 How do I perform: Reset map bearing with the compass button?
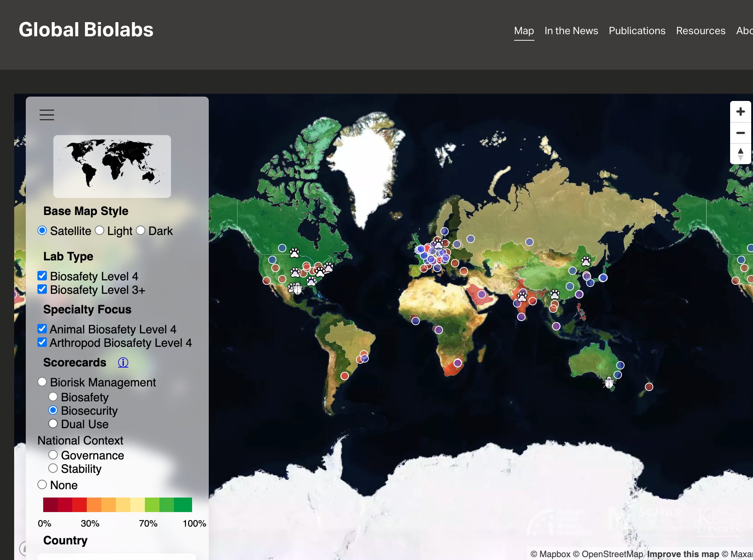(740, 154)
